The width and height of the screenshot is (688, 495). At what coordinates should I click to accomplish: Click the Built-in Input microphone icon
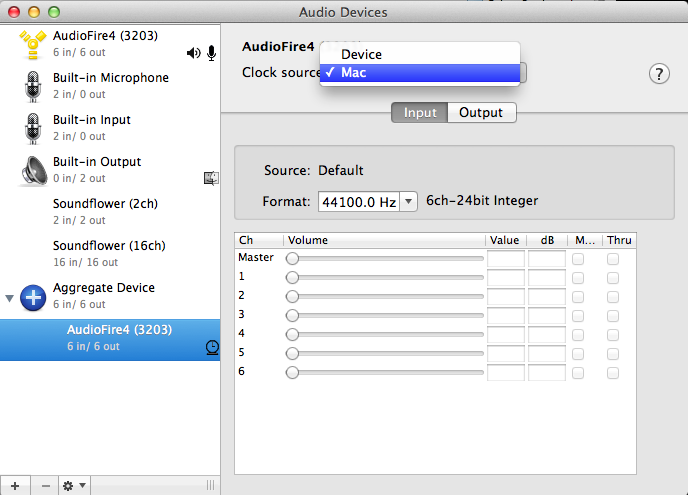33,129
